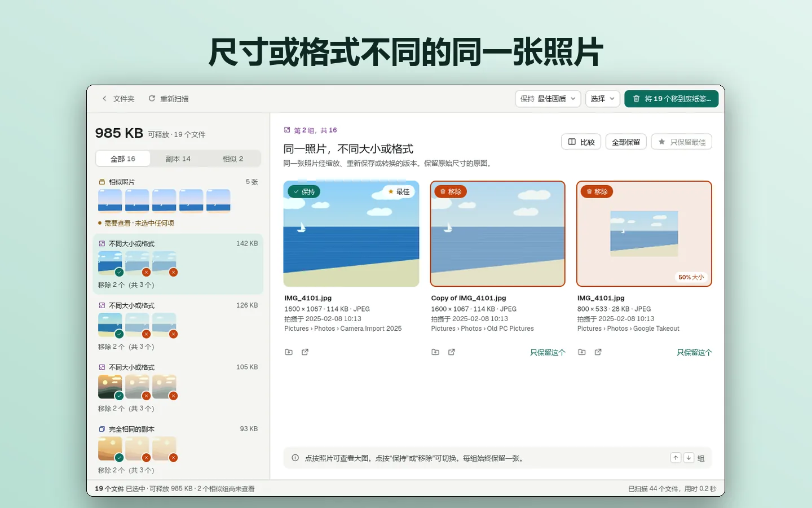Screen dimensions: 812x508
Task: Select the 126 KB 不同大小或格式 group
Action: (178, 326)
